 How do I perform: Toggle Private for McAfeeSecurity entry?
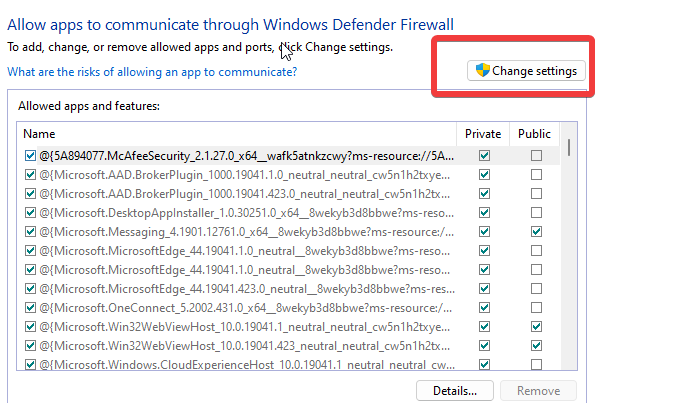click(x=484, y=155)
